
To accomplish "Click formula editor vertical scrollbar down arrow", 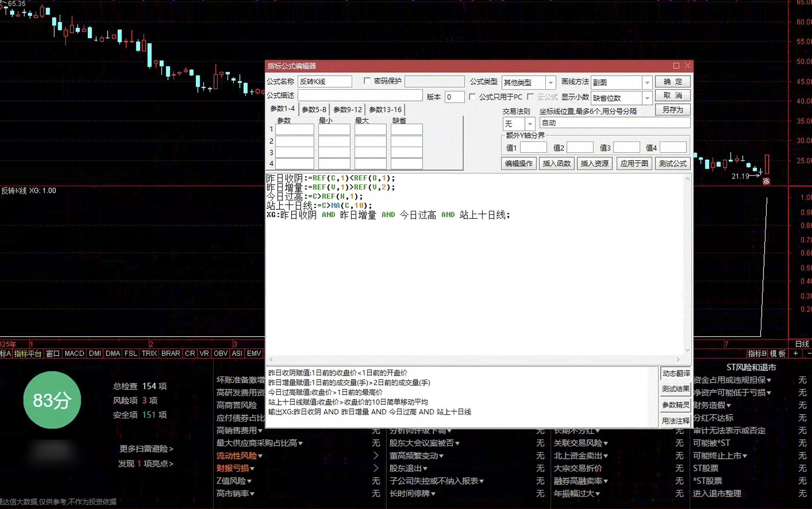I will [x=687, y=350].
